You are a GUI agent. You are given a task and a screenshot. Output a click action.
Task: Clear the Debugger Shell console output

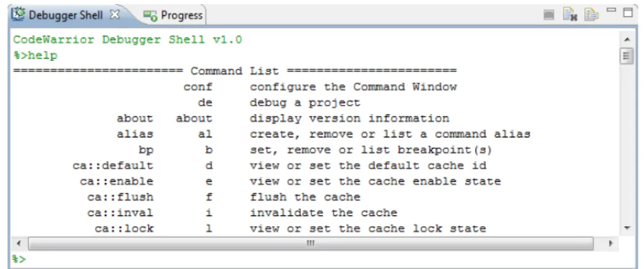(570, 15)
